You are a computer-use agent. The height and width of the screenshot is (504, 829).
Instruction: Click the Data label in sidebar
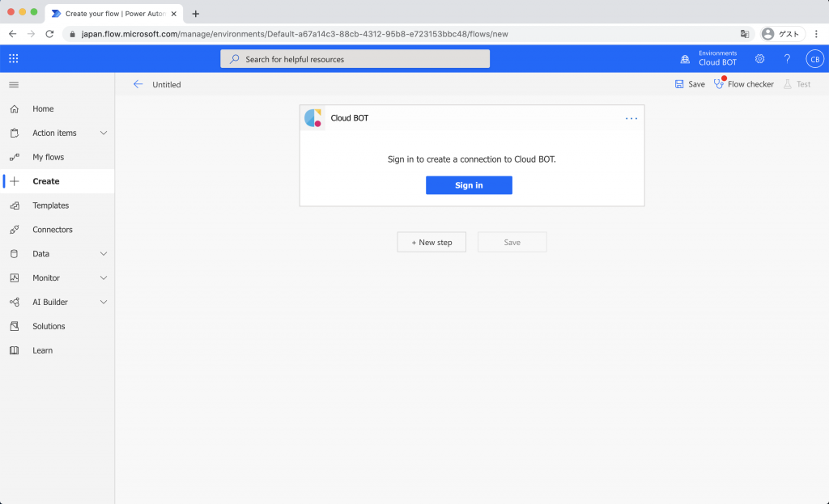40,253
